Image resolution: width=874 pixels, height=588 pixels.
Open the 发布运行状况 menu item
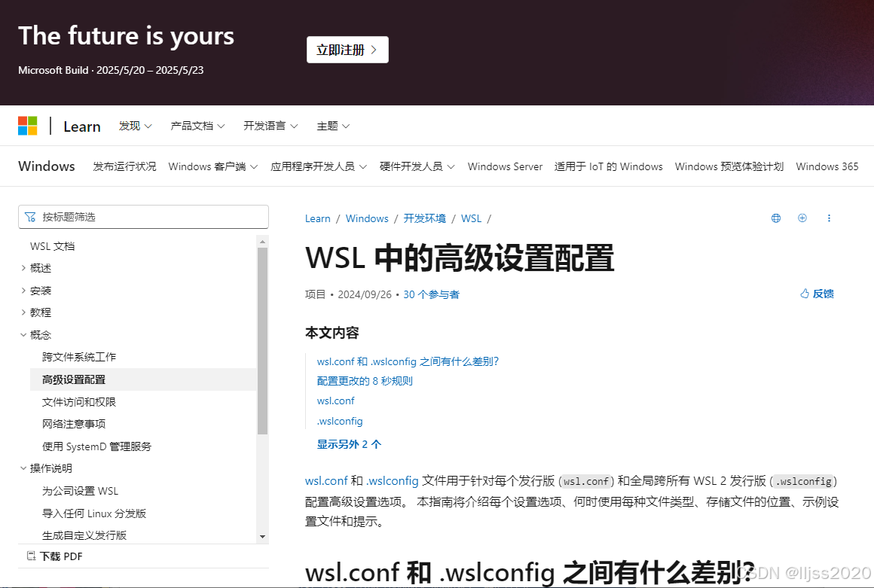(124, 166)
